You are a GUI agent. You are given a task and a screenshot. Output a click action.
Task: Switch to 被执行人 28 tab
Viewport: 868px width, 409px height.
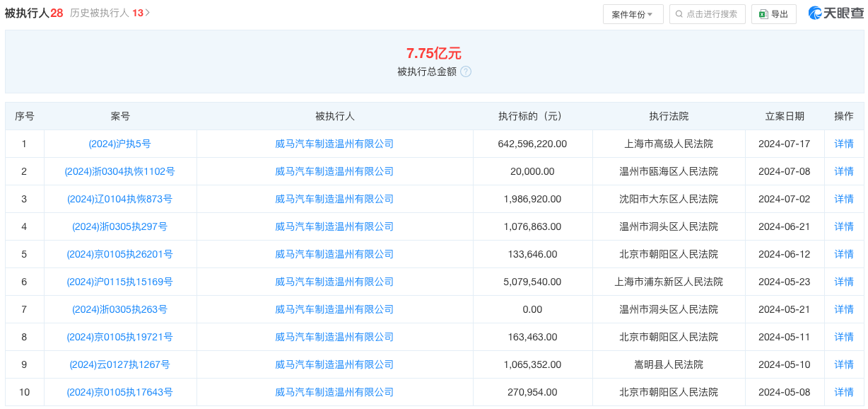(x=34, y=13)
